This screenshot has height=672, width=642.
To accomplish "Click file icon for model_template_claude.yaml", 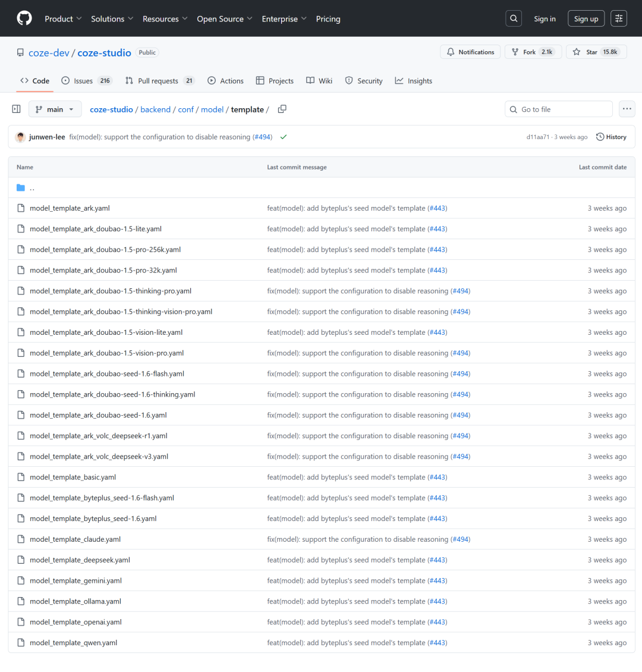I will point(21,539).
